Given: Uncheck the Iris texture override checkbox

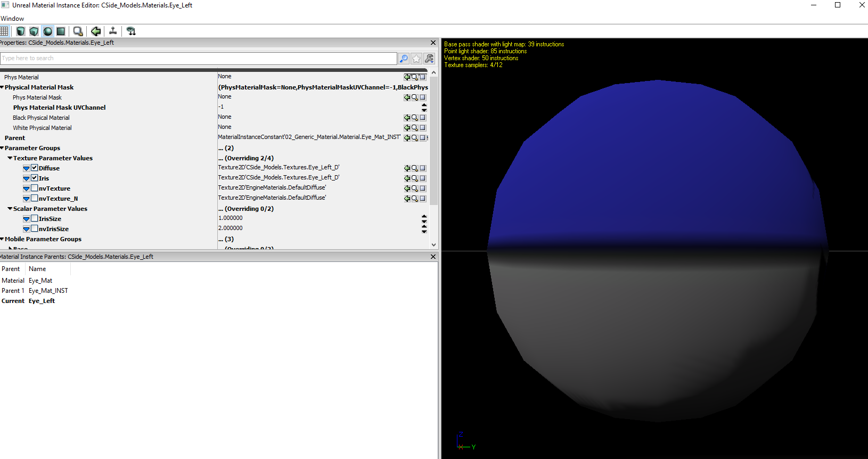Looking at the screenshot, I should click(x=35, y=178).
